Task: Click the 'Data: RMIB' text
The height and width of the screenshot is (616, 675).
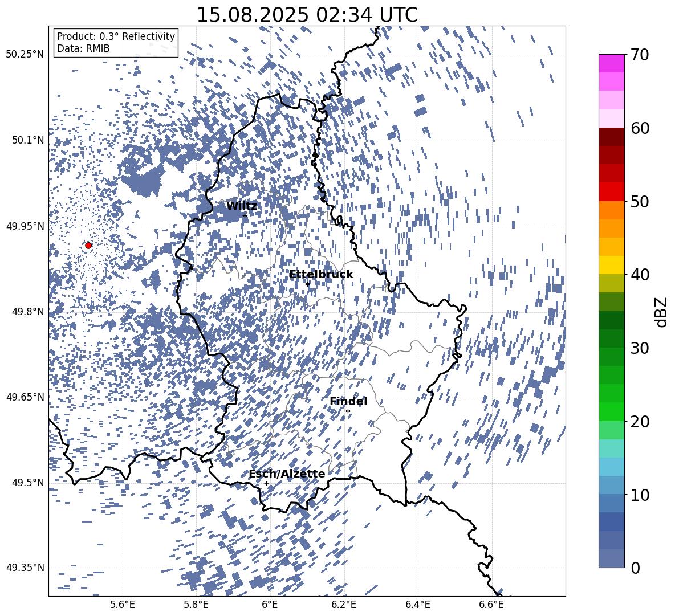Action: pyautogui.click(x=83, y=48)
